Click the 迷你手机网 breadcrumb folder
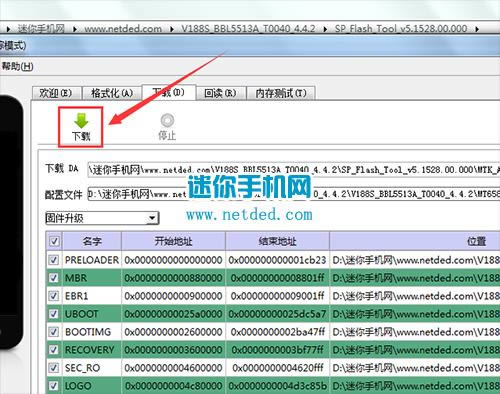Image resolution: width=500 pixels, height=394 pixels. (x=41, y=29)
